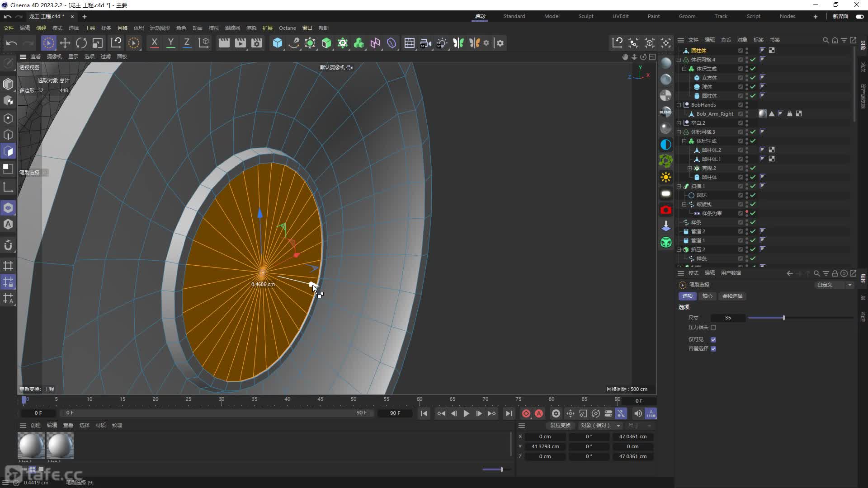868x488 pixels.
Task: Select the first material sphere thumbnail
Action: click(31, 446)
